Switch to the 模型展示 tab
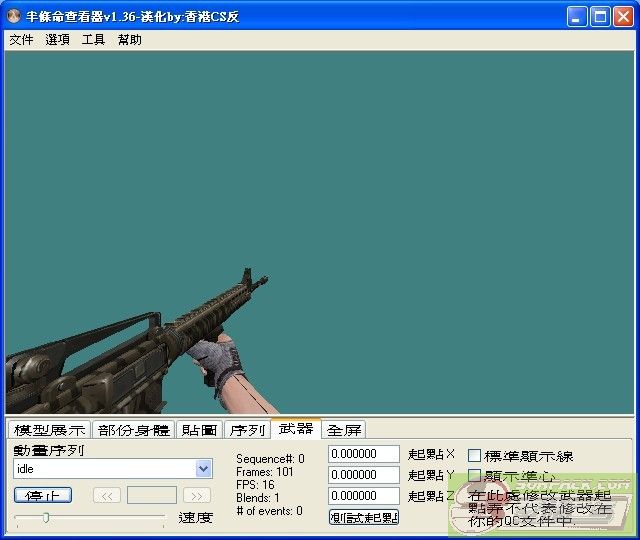 point(50,430)
